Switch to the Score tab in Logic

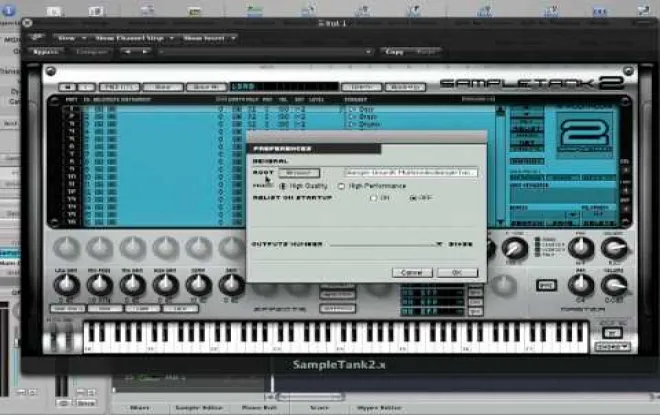pos(319,408)
